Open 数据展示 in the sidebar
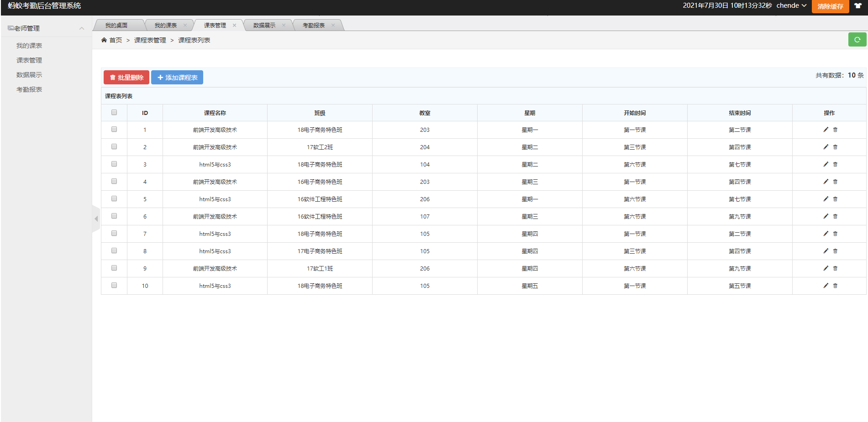Screen dimensions: 868x422 (x=29, y=75)
